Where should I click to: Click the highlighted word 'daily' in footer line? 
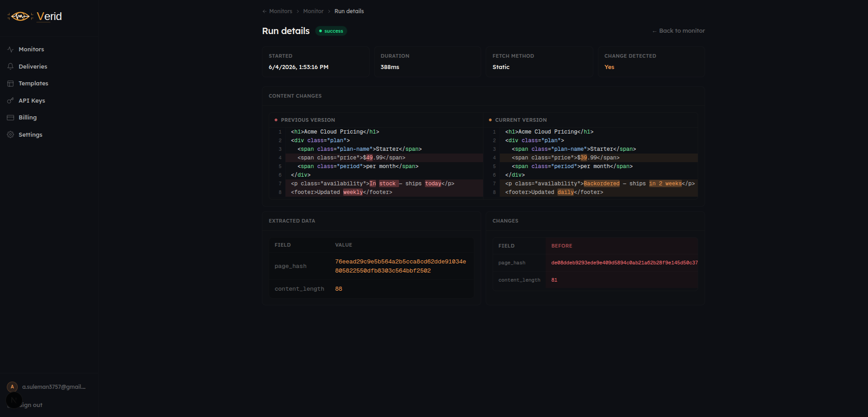tap(566, 193)
